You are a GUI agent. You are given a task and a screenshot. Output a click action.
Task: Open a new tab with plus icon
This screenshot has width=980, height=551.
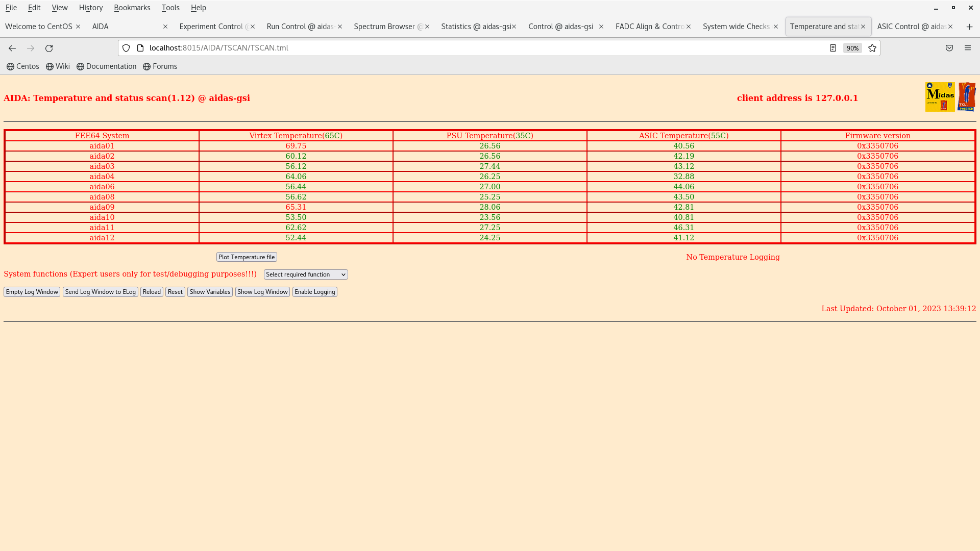tap(969, 27)
